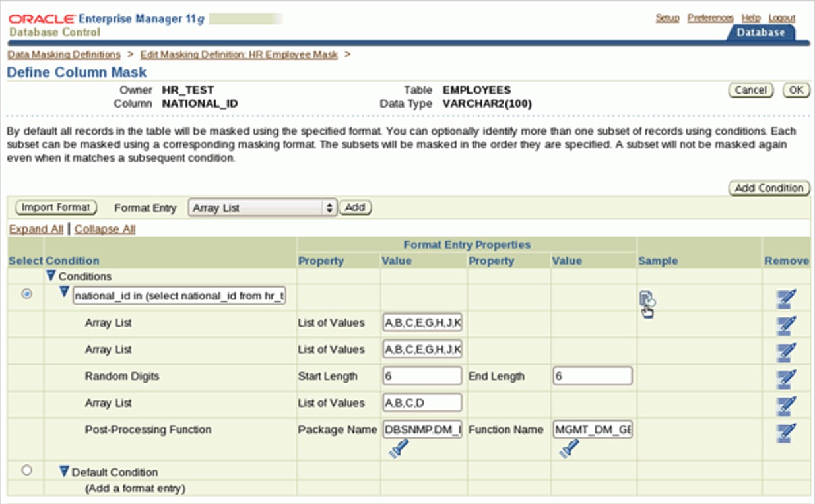Edit the Package Name field
This screenshot has height=504, width=815.
tap(422, 429)
